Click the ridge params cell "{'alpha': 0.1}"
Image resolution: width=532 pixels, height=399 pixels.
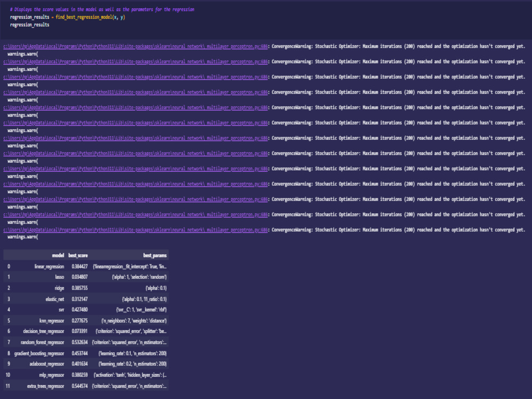pyautogui.click(x=156, y=288)
